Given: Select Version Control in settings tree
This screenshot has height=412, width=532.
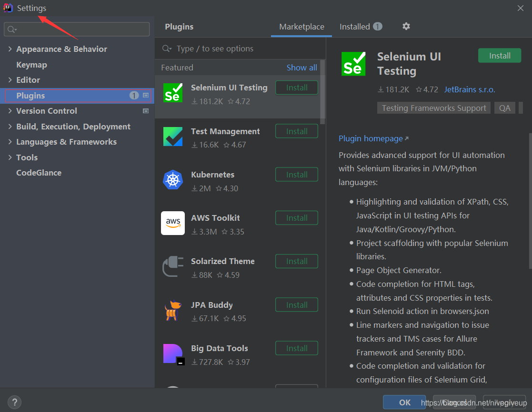Looking at the screenshot, I should tap(47, 111).
